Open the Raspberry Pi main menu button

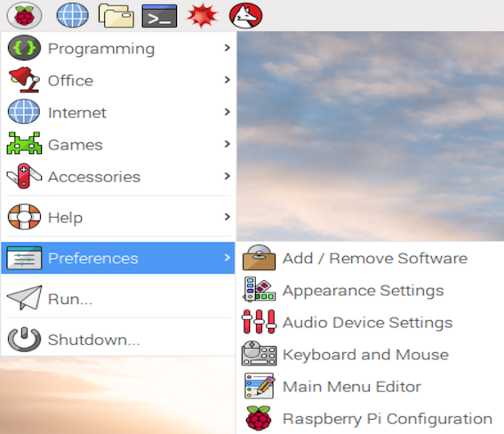[x=24, y=15]
